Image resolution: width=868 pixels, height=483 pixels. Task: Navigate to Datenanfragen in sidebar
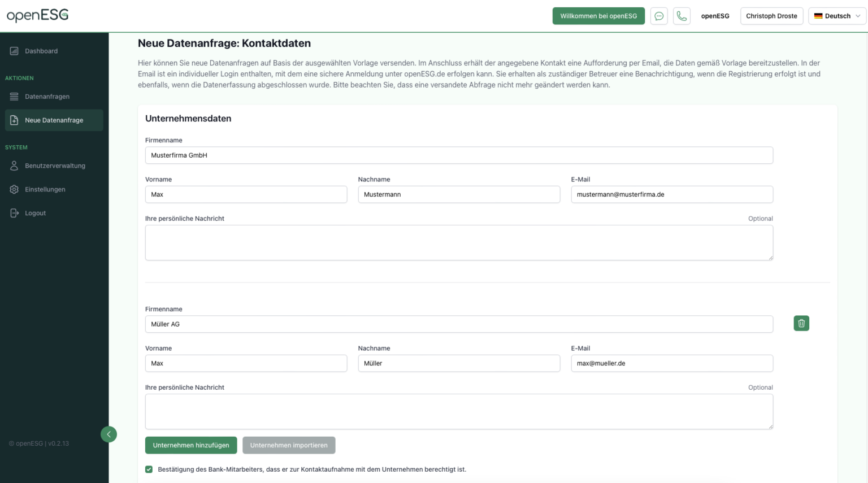pos(47,96)
